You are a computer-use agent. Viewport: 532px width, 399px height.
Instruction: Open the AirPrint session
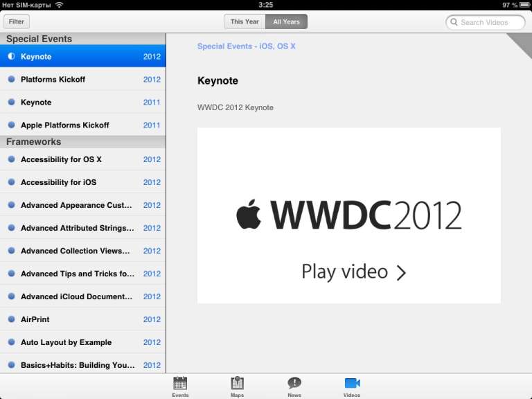[83, 319]
